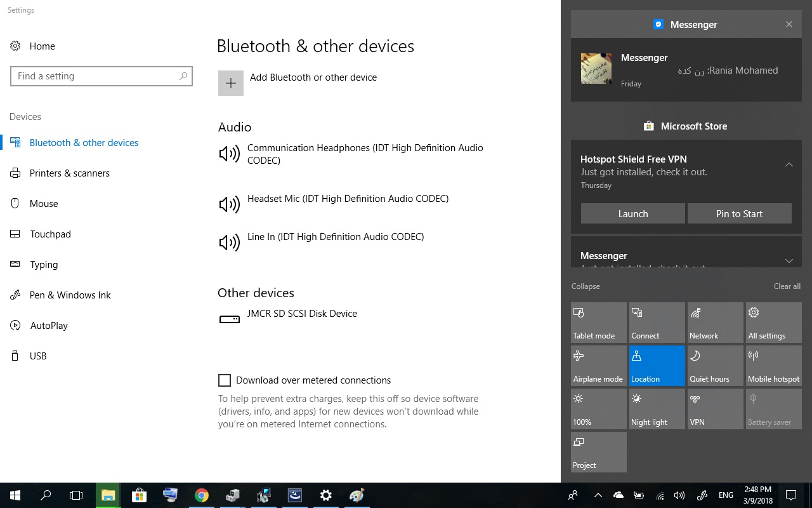
Task: Click the 100% brightness tile
Action: pyautogui.click(x=598, y=409)
